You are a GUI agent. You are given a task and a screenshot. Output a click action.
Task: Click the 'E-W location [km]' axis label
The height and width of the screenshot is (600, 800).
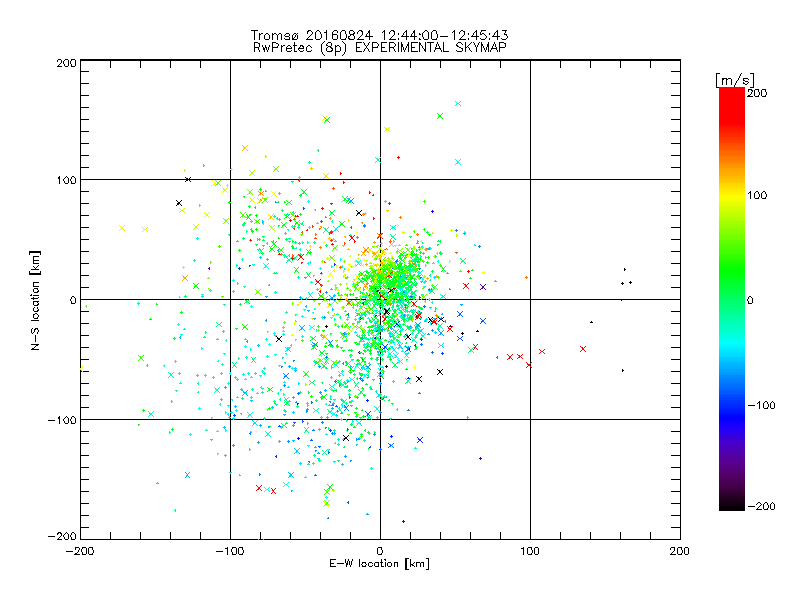coord(380,564)
